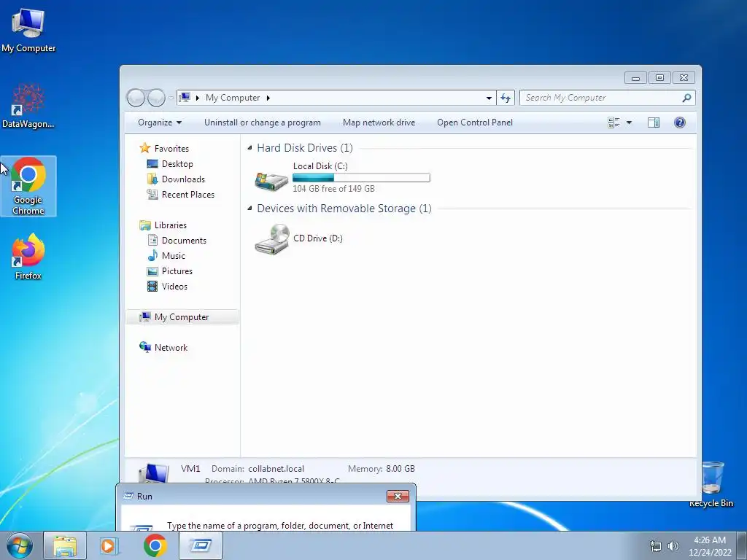Click the search magnifier icon
Viewport: 747px width, 560px height.
[x=686, y=98]
